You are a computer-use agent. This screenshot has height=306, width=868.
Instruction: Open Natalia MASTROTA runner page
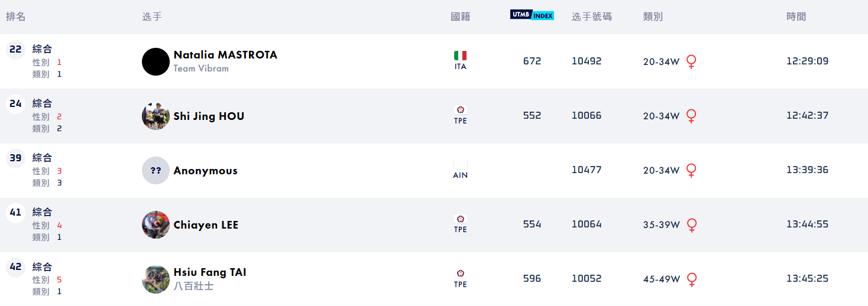click(225, 55)
